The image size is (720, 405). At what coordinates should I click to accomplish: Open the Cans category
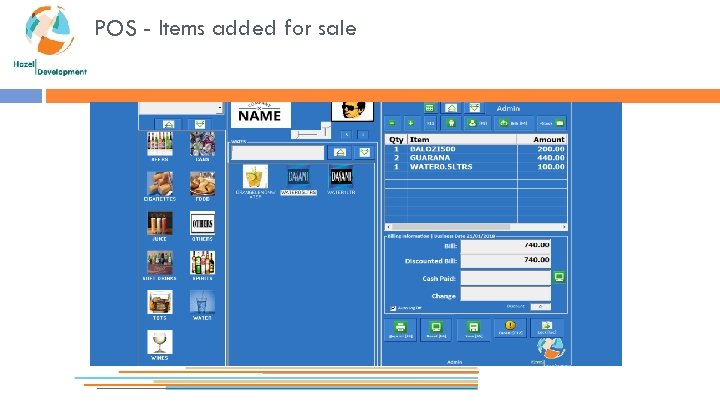(x=202, y=146)
